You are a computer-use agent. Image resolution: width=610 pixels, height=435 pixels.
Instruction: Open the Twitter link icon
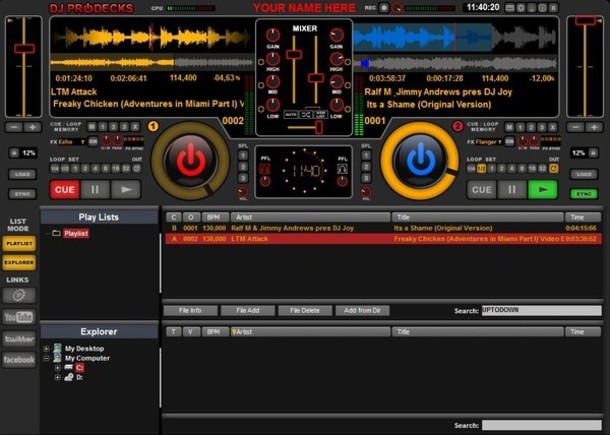click(x=19, y=339)
